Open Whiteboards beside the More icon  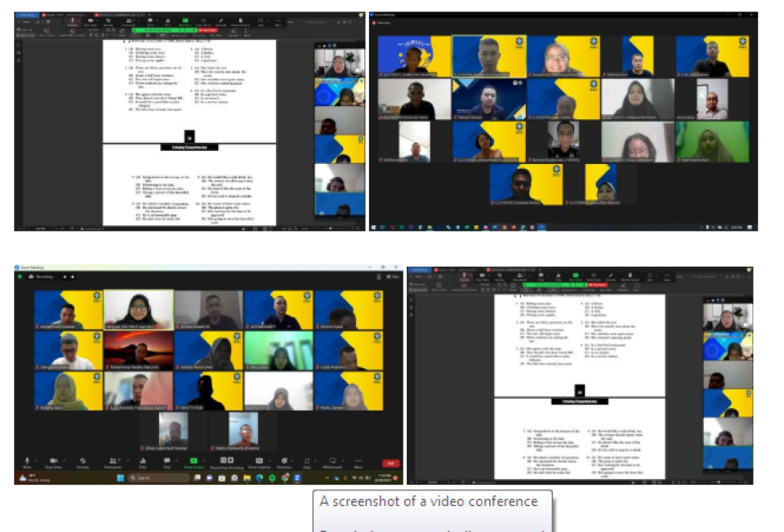point(332,463)
